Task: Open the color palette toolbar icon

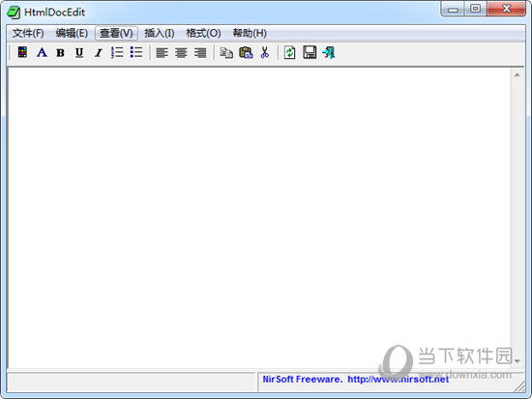Action: 22,52
